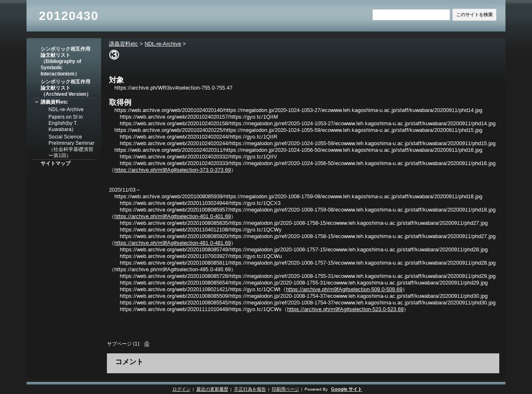Viewport: 532px width, 394px height.
Task: Click the コメント section header
Action: (x=129, y=362)
